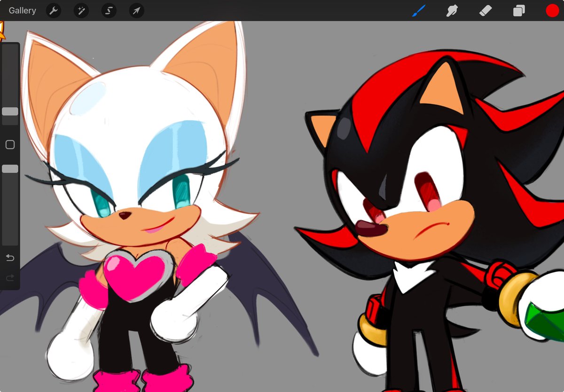
Task: Open the Gallery view
Action: click(x=22, y=10)
